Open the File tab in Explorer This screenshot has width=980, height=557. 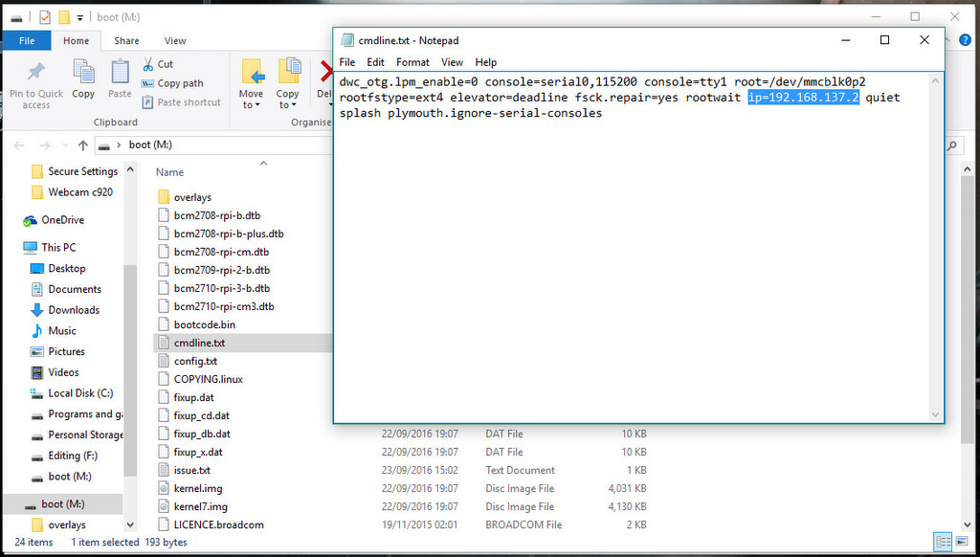27,41
